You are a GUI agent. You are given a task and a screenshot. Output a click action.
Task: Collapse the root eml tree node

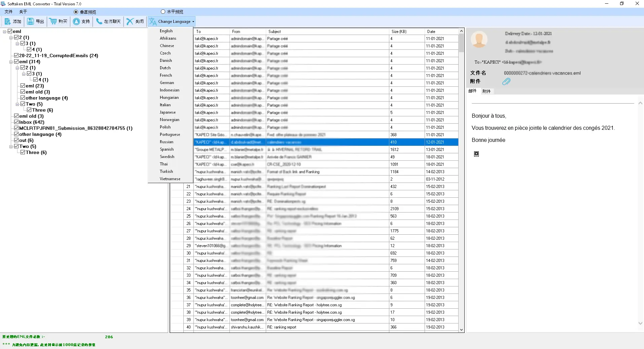tap(4, 31)
